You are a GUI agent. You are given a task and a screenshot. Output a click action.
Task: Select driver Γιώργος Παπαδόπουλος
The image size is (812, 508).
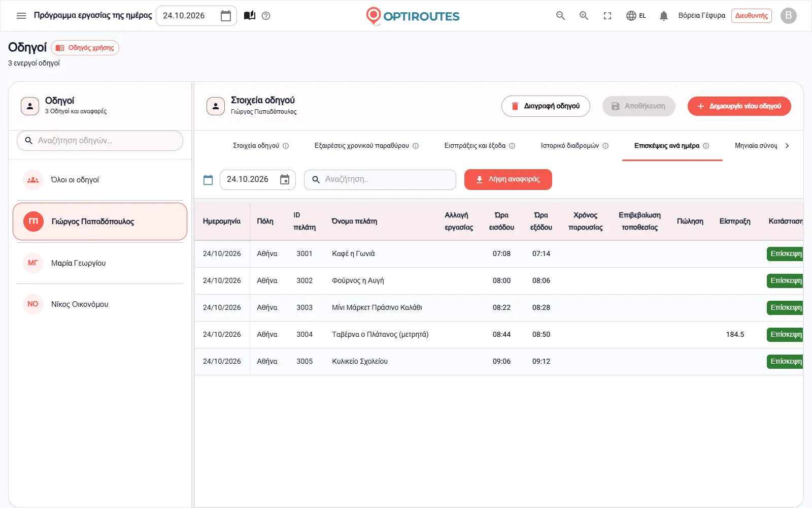coord(100,221)
